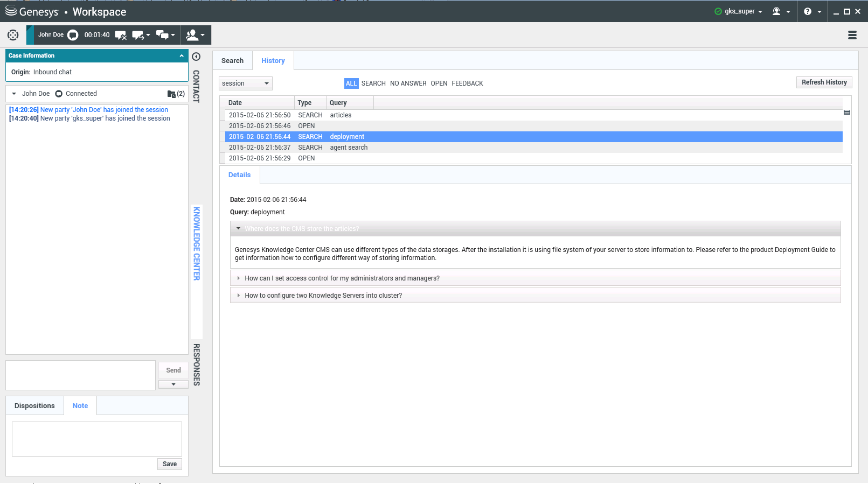Click the chat conference icon
Image resolution: width=868 pixels, height=484 pixels.
[x=162, y=35]
